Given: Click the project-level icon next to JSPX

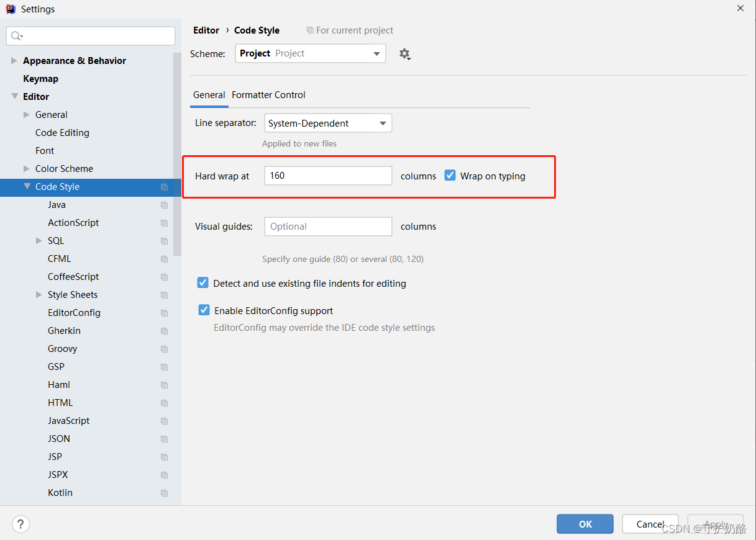Looking at the screenshot, I should (x=164, y=475).
